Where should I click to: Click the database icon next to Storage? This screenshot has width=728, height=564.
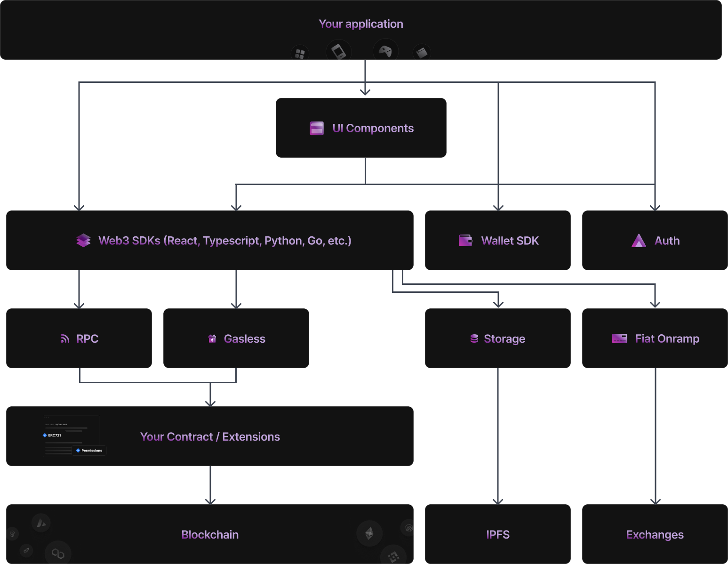coord(474,338)
